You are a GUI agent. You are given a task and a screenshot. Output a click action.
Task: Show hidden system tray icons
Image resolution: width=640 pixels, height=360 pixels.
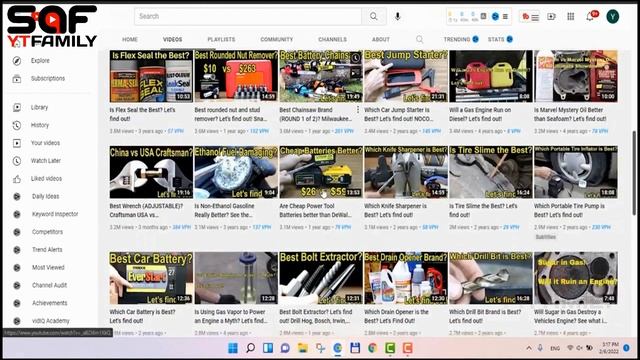[x=529, y=348]
